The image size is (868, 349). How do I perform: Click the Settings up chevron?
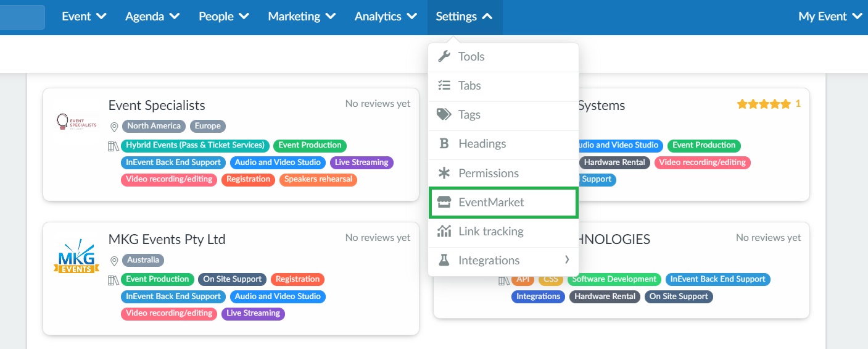(x=487, y=17)
